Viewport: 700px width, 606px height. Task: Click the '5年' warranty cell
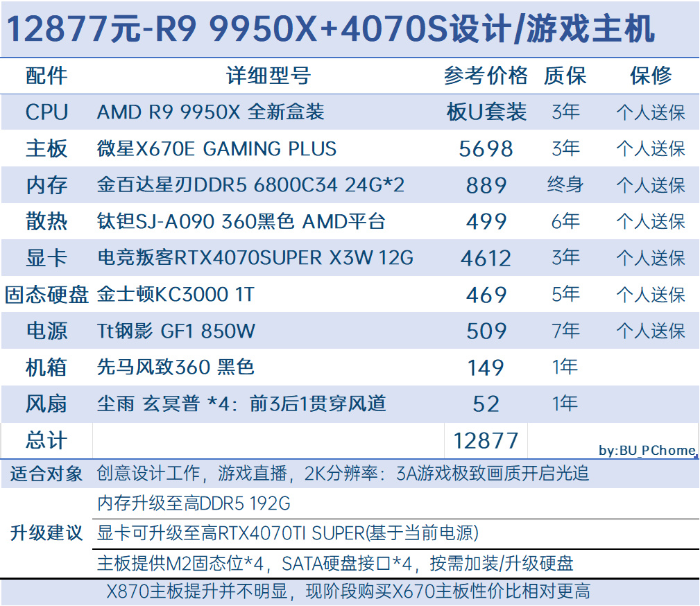[x=565, y=295]
